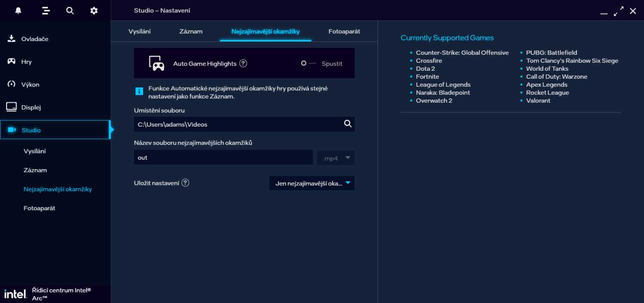This screenshot has height=303, width=644.
Task: Click PUBG: Battlefield in game list
Action: [x=551, y=53]
